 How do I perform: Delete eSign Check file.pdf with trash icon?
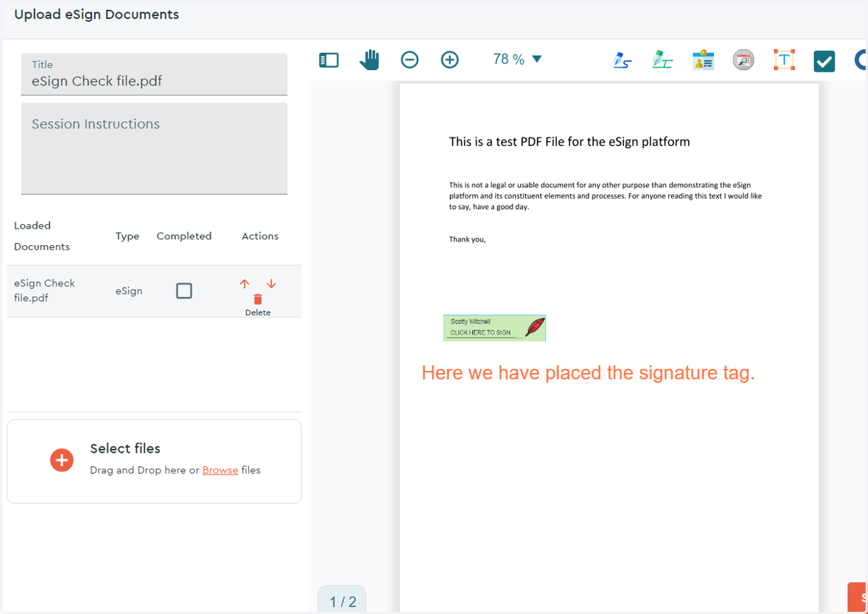[258, 299]
